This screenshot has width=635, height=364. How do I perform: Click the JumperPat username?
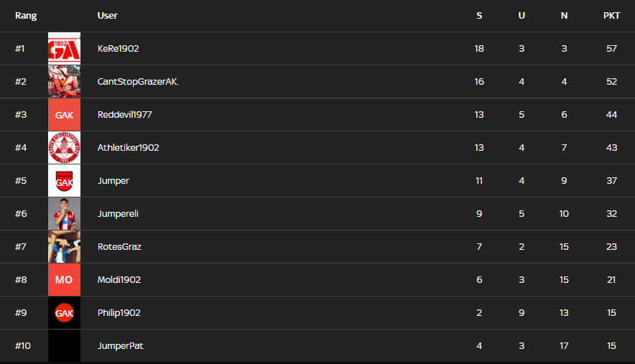point(121,346)
